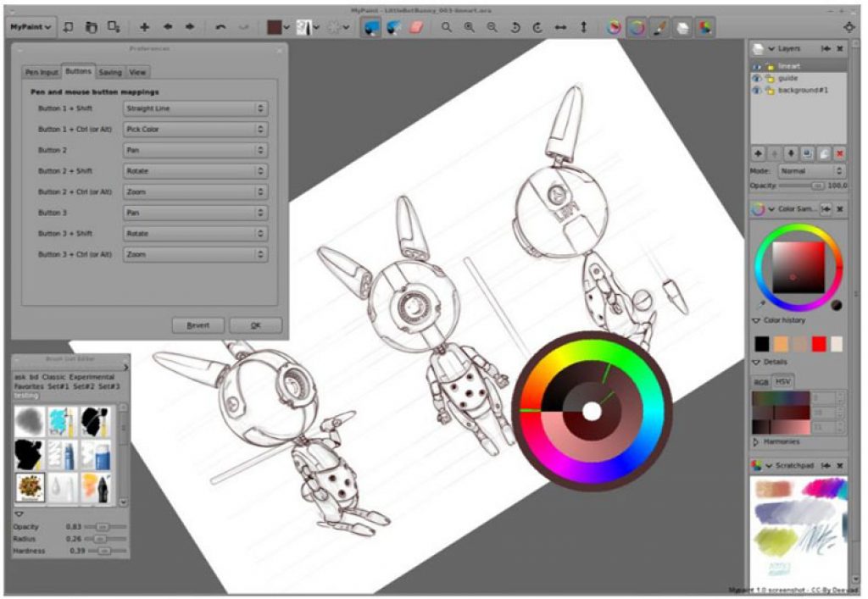Expand the Harmonies section
Screen dimensions: 868x599
click(776, 441)
